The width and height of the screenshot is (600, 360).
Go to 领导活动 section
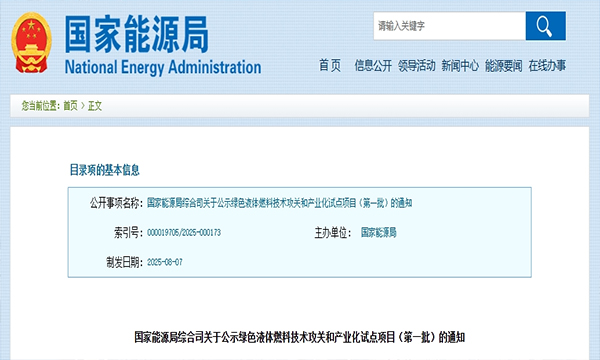416,66
